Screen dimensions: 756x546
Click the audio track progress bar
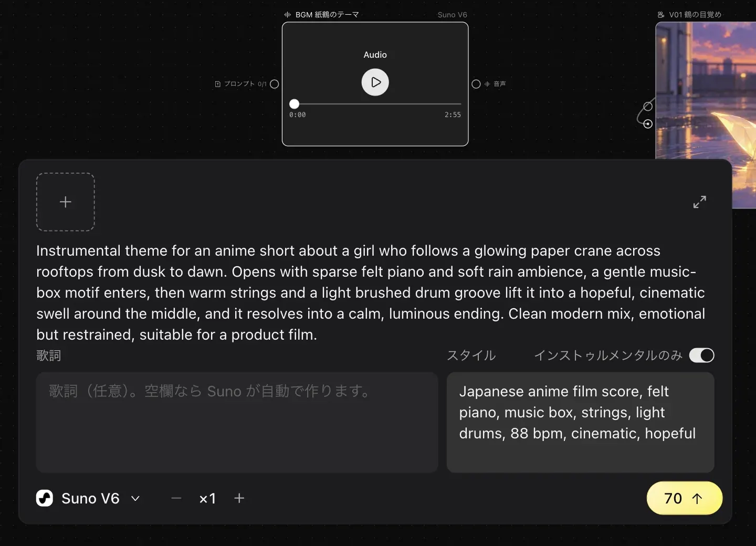coord(375,104)
